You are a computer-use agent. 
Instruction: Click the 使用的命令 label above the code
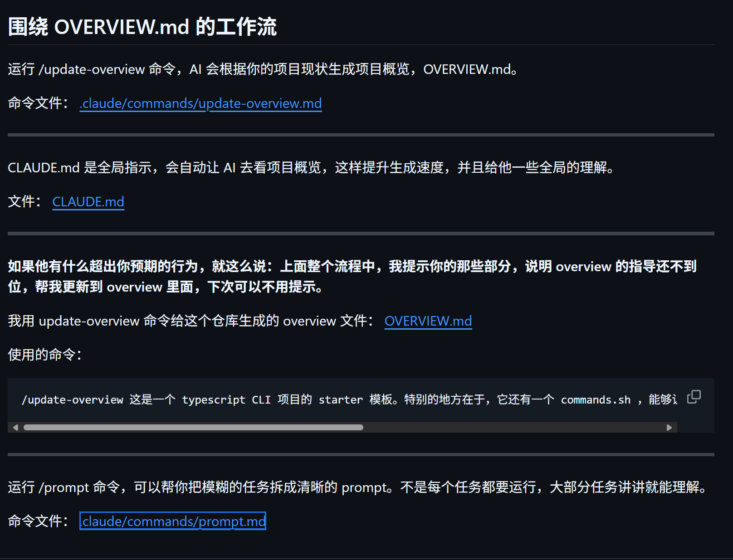tap(44, 355)
